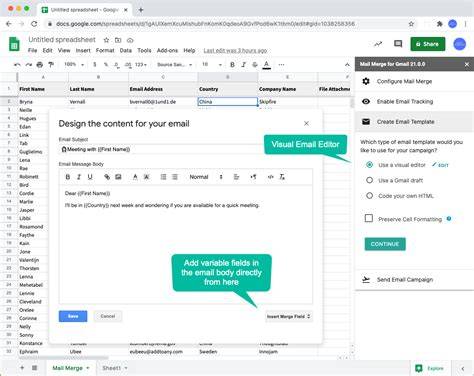474x376 pixels.
Task: Tick the Preserve Cell Formatting checkbox
Action: pos(369,218)
